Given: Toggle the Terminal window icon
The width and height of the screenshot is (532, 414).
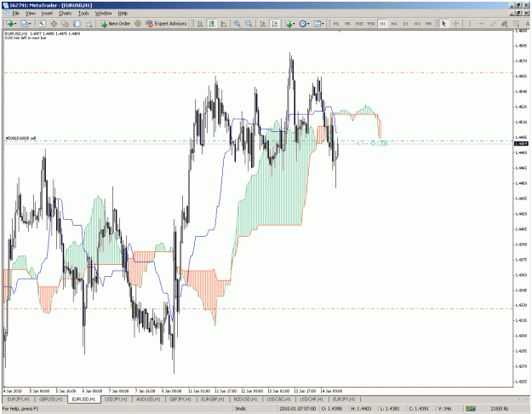Looking at the screenshot, I should [x=77, y=24].
